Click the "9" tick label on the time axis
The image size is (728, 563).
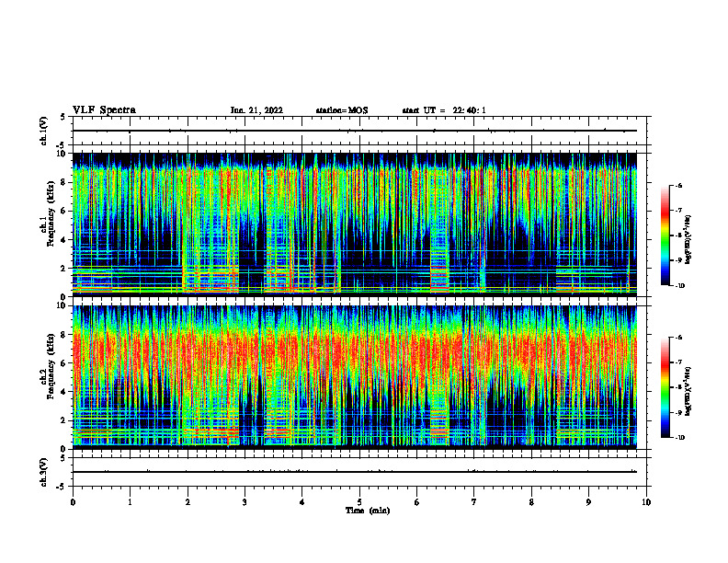coord(588,502)
